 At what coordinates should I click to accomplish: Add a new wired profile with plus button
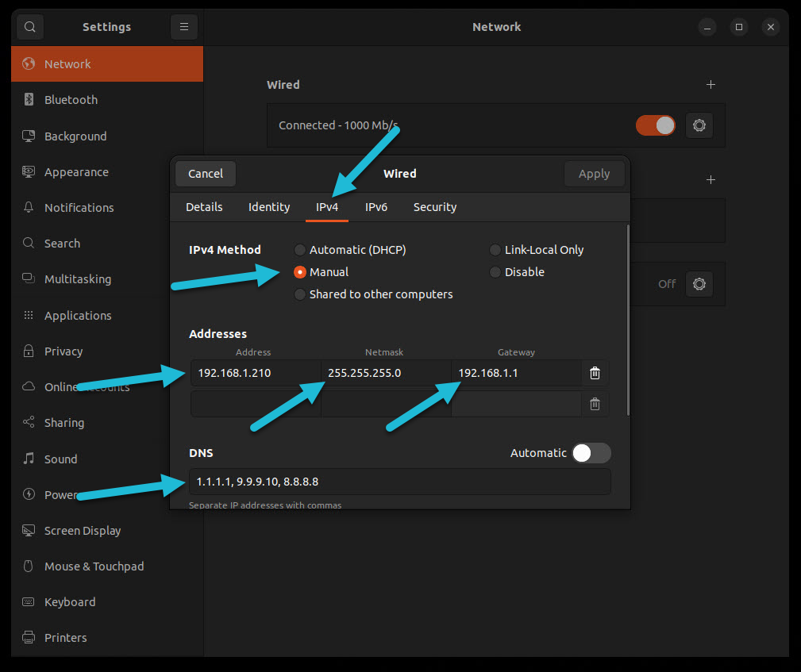coord(711,84)
